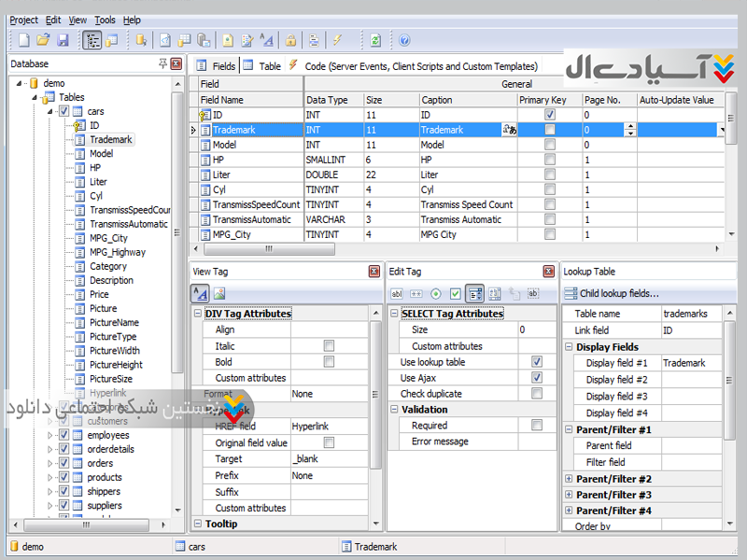The width and height of the screenshot is (747, 560).
Task: Click the Save Project floppy icon
Action: click(x=63, y=40)
